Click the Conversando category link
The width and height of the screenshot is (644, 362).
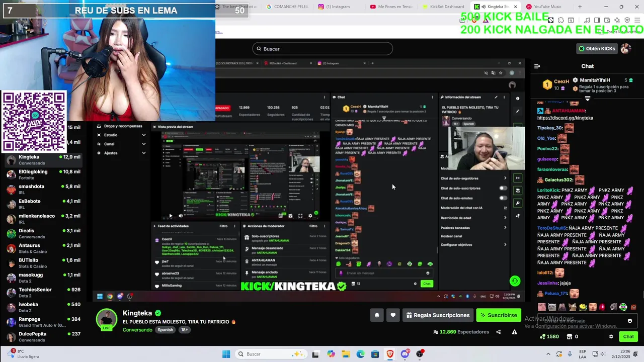[x=137, y=330]
